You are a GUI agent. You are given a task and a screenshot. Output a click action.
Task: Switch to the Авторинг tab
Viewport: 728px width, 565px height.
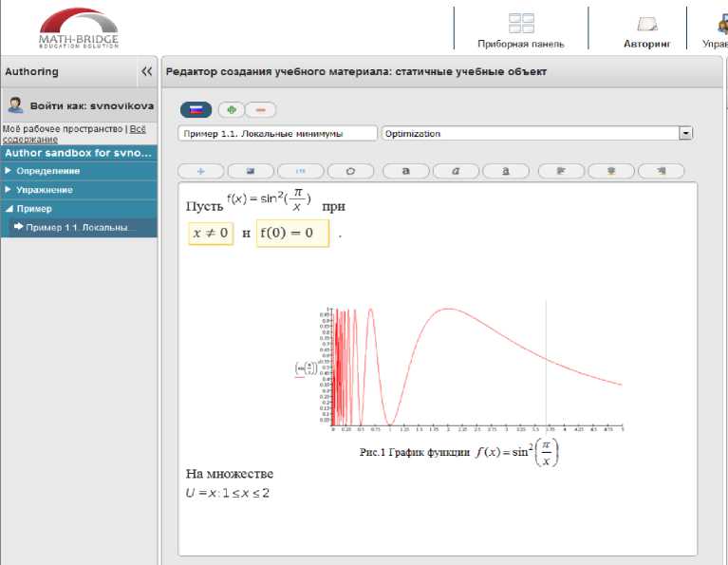[x=647, y=30]
